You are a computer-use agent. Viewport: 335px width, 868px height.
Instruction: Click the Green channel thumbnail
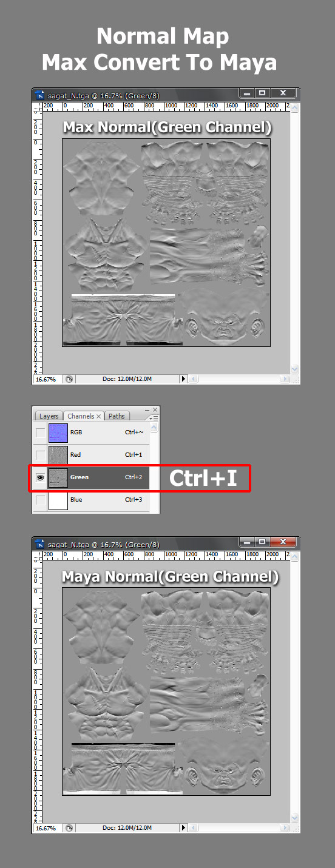click(58, 477)
